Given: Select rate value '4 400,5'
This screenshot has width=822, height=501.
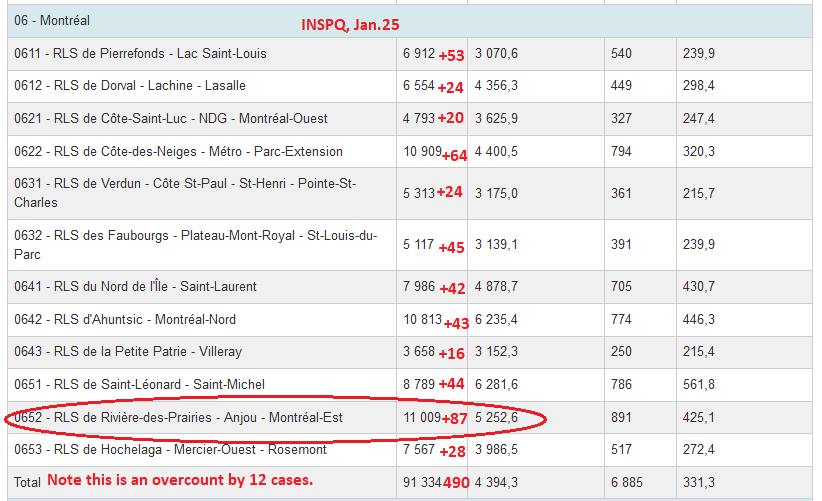Looking at the screenshot, I should 496,151.
